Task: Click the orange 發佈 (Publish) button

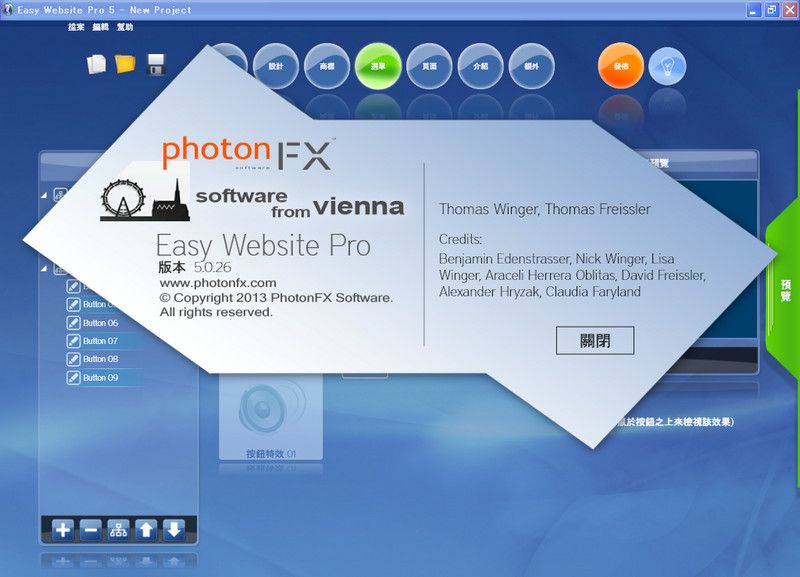Action: point(621,66)
